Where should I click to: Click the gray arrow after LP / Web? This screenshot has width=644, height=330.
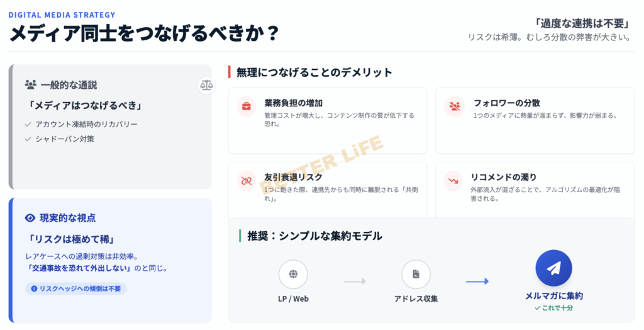[x=355, y=281]
